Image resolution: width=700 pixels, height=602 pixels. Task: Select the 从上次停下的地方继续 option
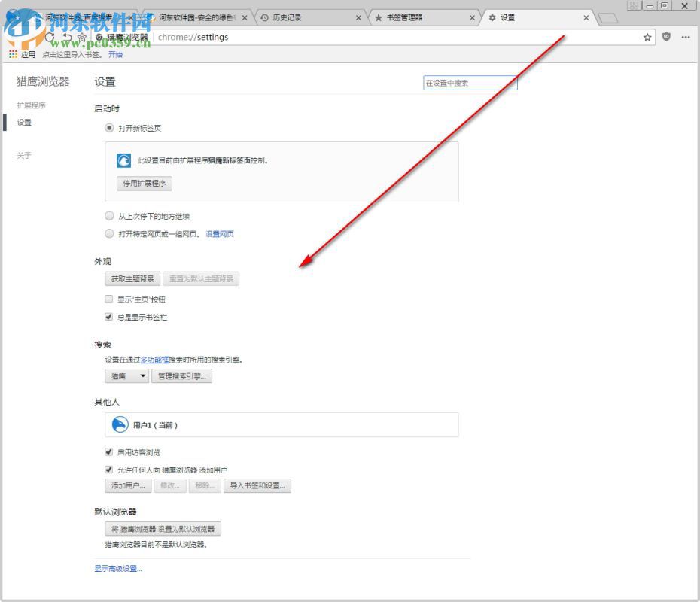(109, 215)
